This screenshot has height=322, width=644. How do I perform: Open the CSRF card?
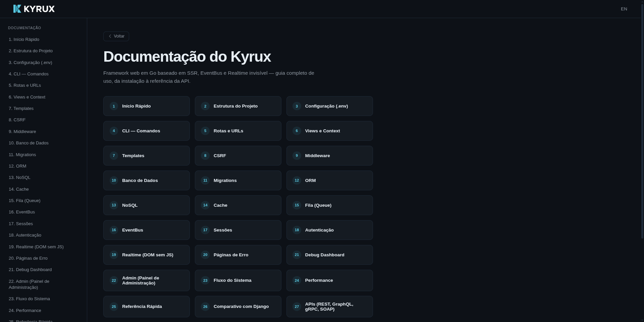(238, 156)
